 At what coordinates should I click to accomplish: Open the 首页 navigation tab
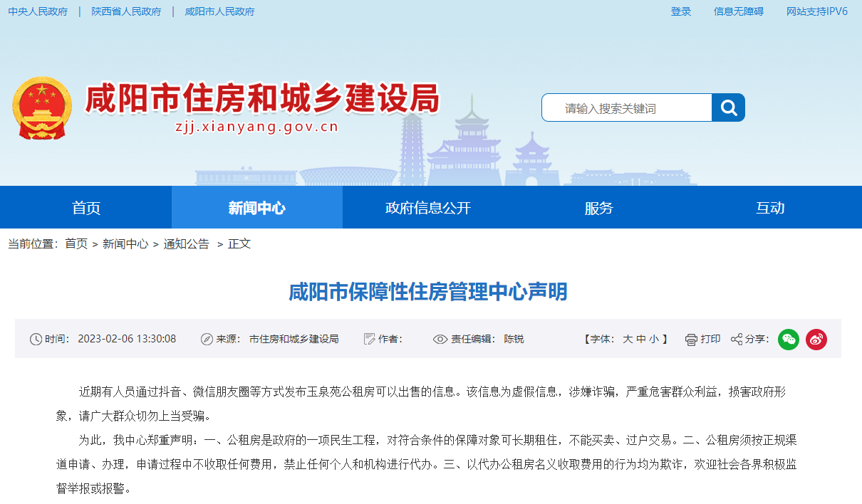click(x=86, y=207)
